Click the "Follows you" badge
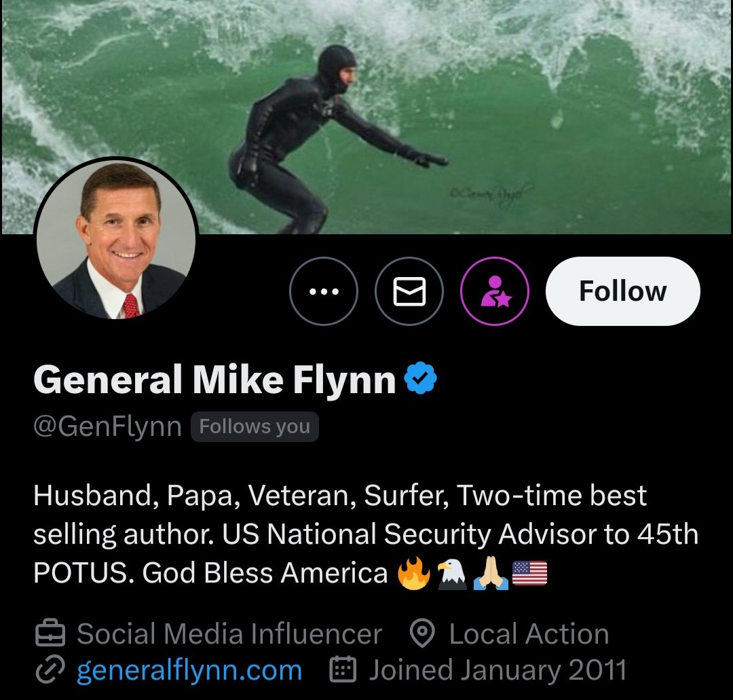Screen dimensions: 733x700 255,427
